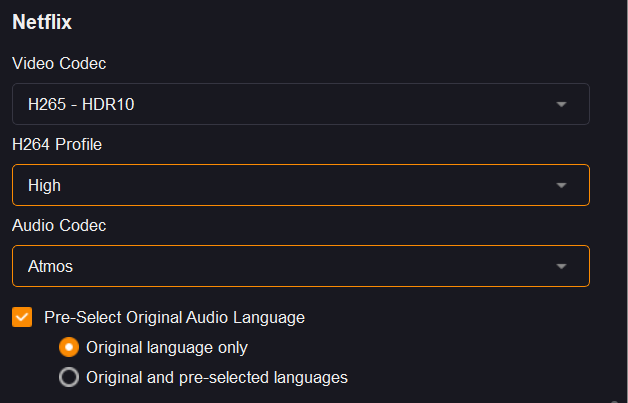The height and width of the screenshot is (403, 628).
Task: Expand the H264 Profile combo box
Action: pyautogui.click(x=300, y=185)
